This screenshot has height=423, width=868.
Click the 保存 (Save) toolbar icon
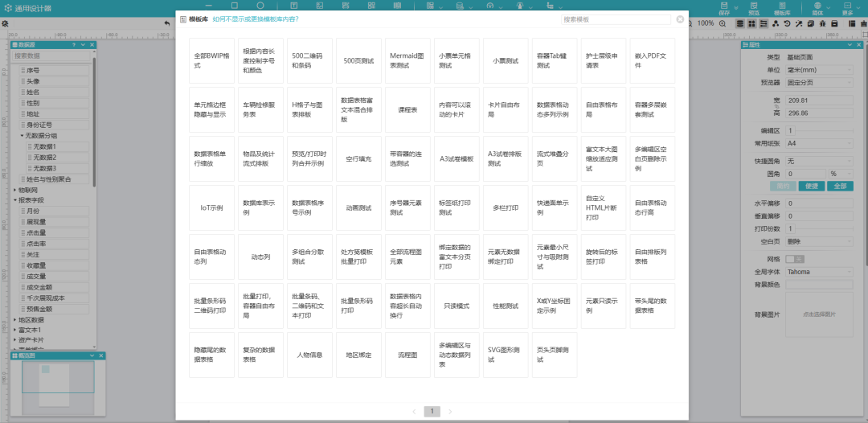[724, 9]
